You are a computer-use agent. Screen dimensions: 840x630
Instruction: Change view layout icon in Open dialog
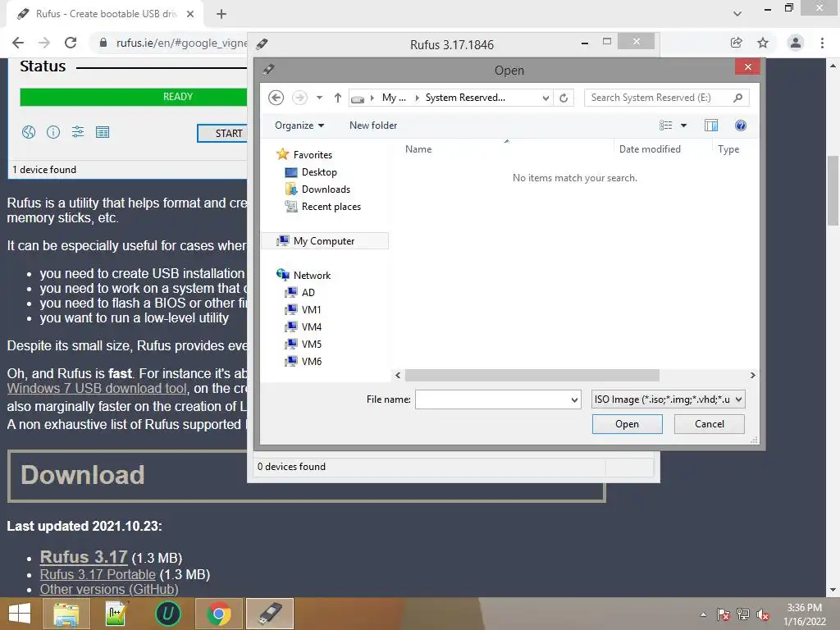point(665,126)
